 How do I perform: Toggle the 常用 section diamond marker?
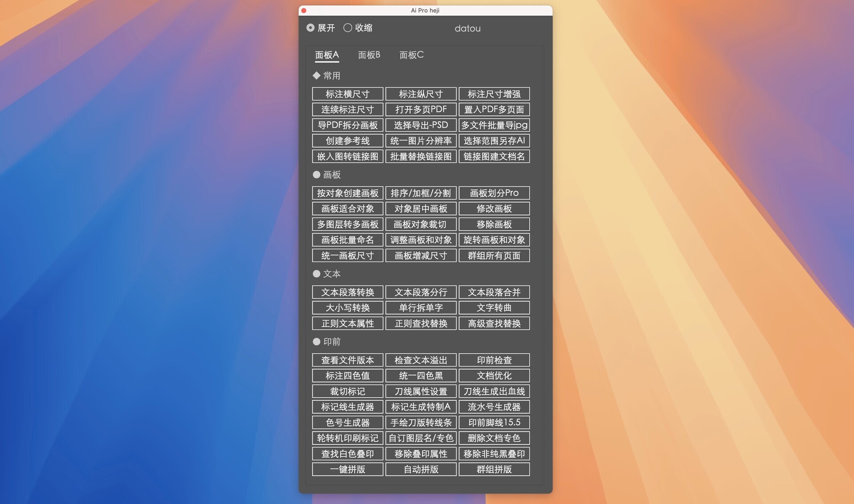[x=317, y=76]
